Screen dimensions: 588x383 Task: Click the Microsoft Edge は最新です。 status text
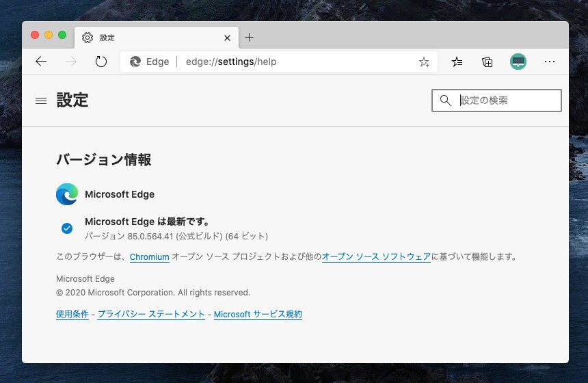click(147, 222)
